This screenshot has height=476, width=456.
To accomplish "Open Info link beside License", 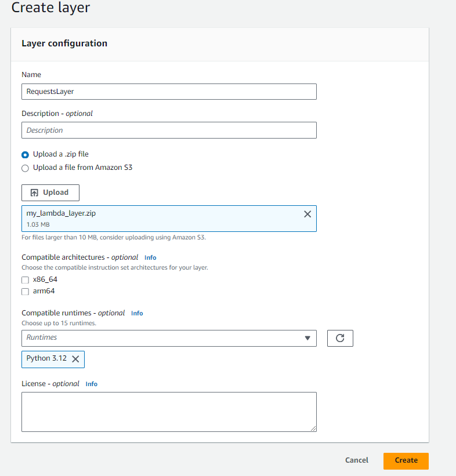I will [92, 384].
